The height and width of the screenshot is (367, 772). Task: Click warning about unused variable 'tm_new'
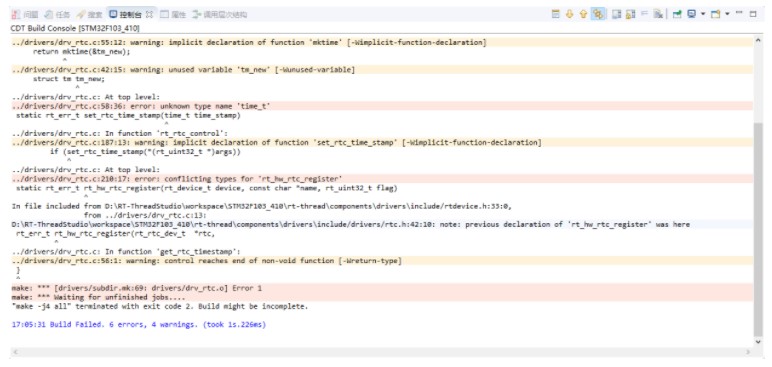183,70
